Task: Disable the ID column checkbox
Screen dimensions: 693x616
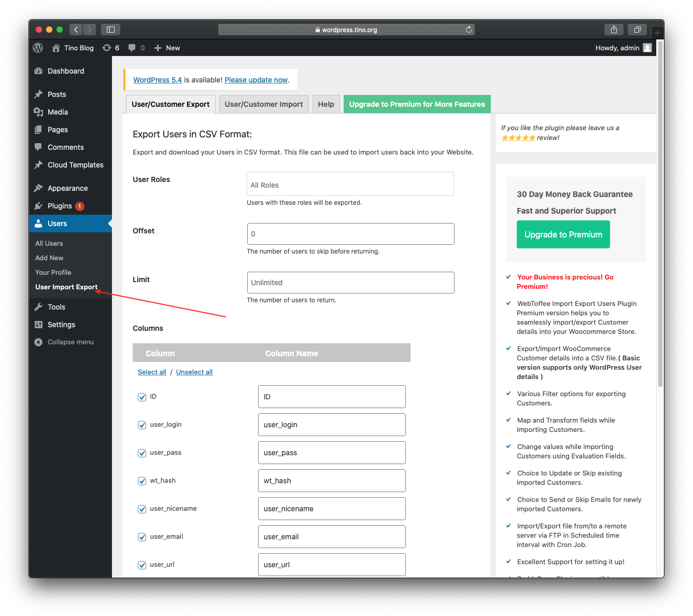Action: [x=142, y=397]
